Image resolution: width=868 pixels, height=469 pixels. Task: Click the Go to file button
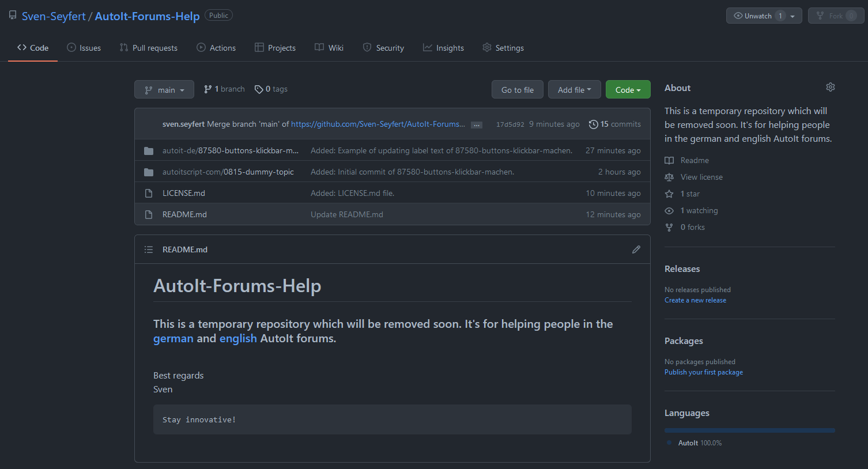tap(517, 90)
